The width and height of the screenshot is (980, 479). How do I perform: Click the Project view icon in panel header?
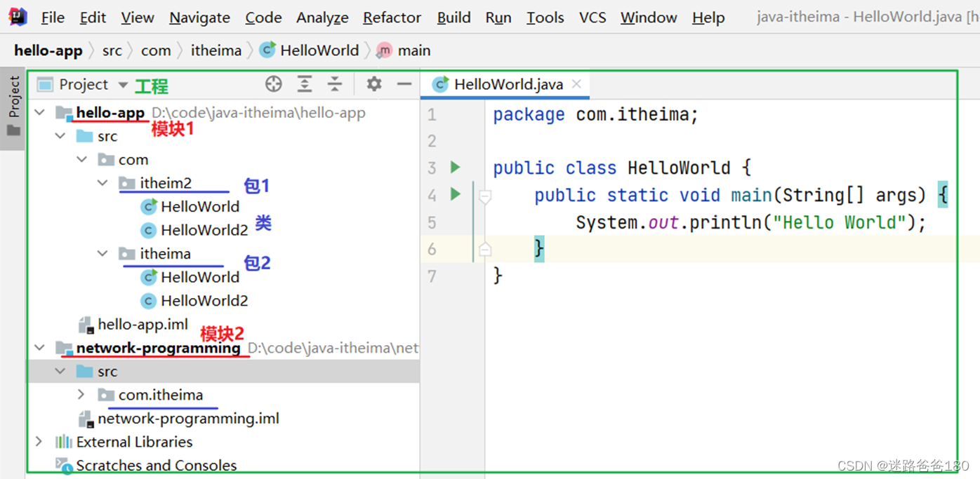pyautogui.click(x=45, y=85)
